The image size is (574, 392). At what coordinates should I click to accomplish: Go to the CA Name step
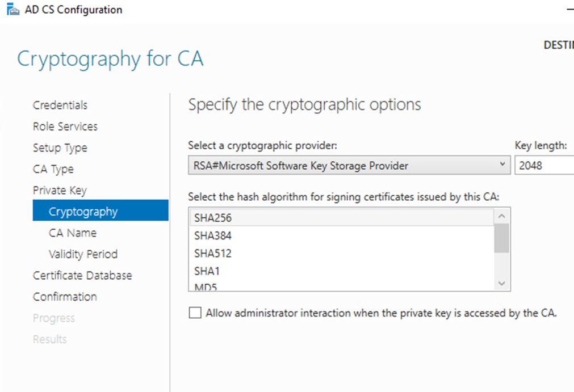[73, 233]
